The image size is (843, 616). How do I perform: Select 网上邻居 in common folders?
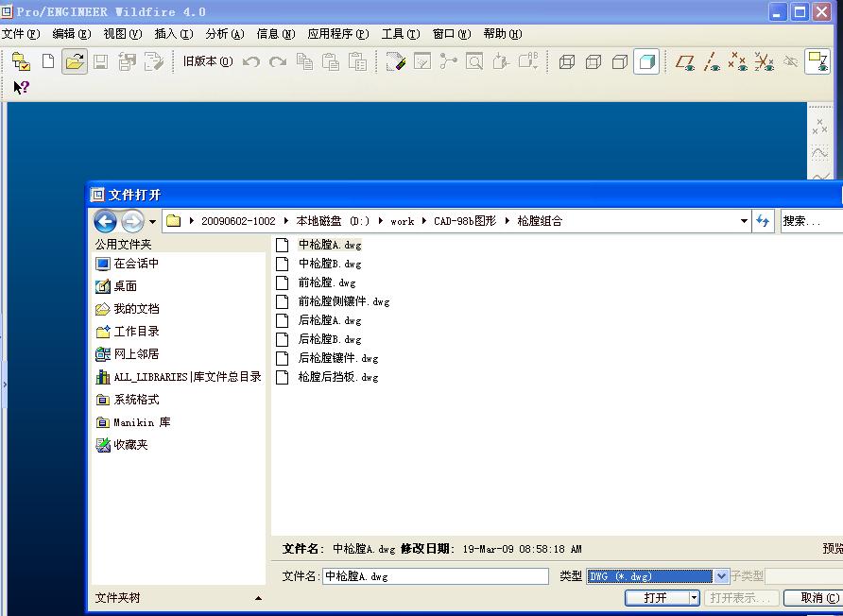point(128,353)
